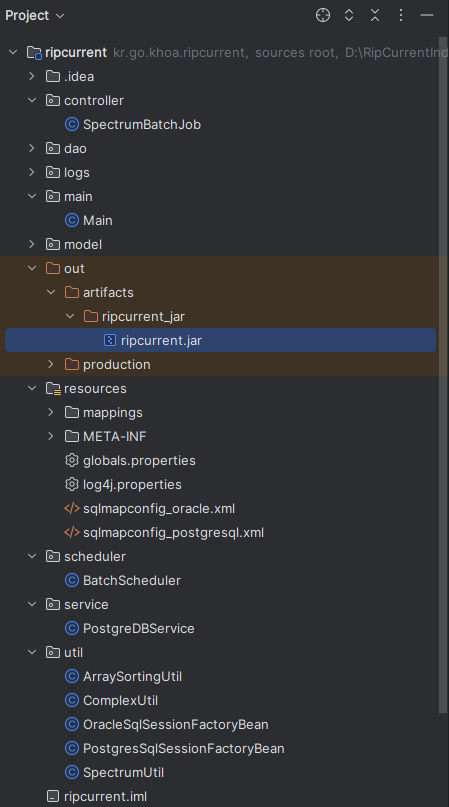Select log4j.properties file

pos(132,484)
